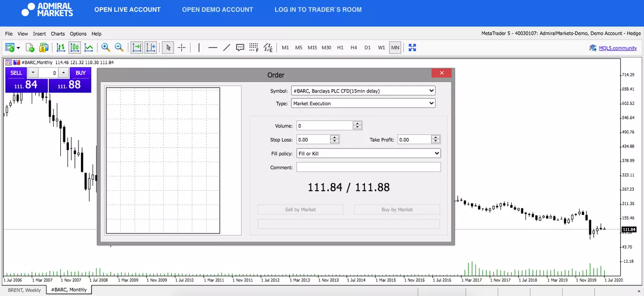Image resolution: width=644 pixels, height=296 pixels.
Task: Adjust the Volume spinner arrows
Action: tap(358, 126)
